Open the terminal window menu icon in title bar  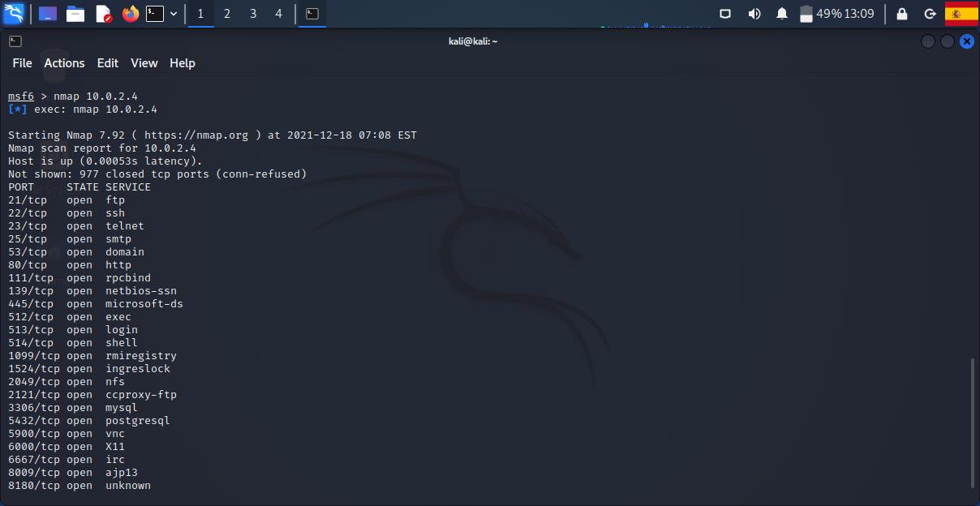(x=15, y=41)
